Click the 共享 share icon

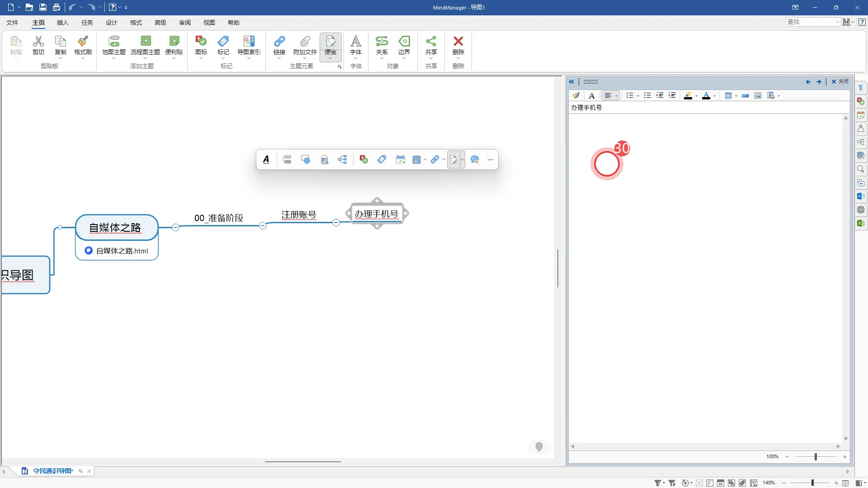pos(431,41)
